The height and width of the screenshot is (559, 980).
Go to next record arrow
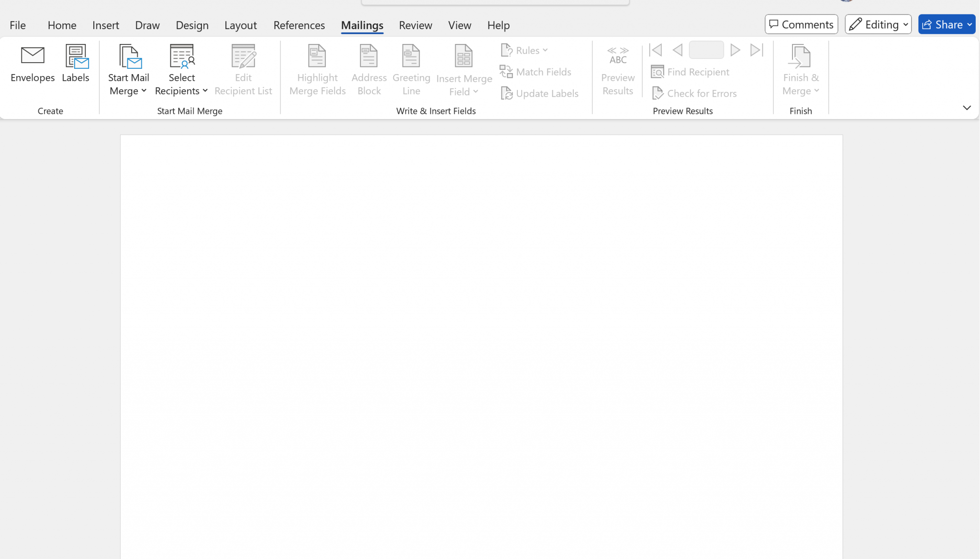tap(735, 50)
